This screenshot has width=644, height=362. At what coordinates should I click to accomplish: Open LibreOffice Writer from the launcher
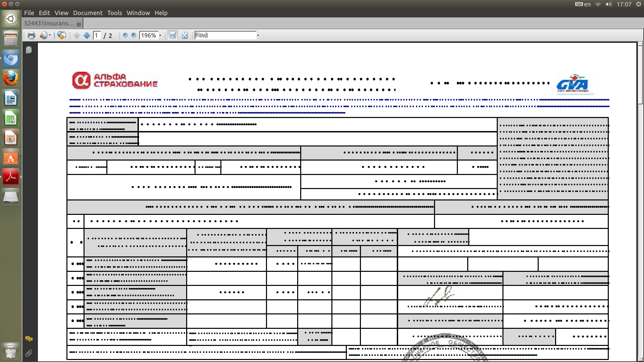pos(11,98)
